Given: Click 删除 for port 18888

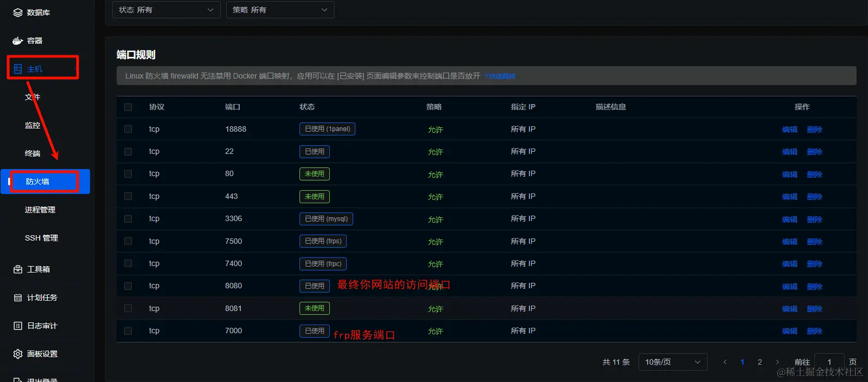Looking at the screenshot, I should click(x=815, y=130).
